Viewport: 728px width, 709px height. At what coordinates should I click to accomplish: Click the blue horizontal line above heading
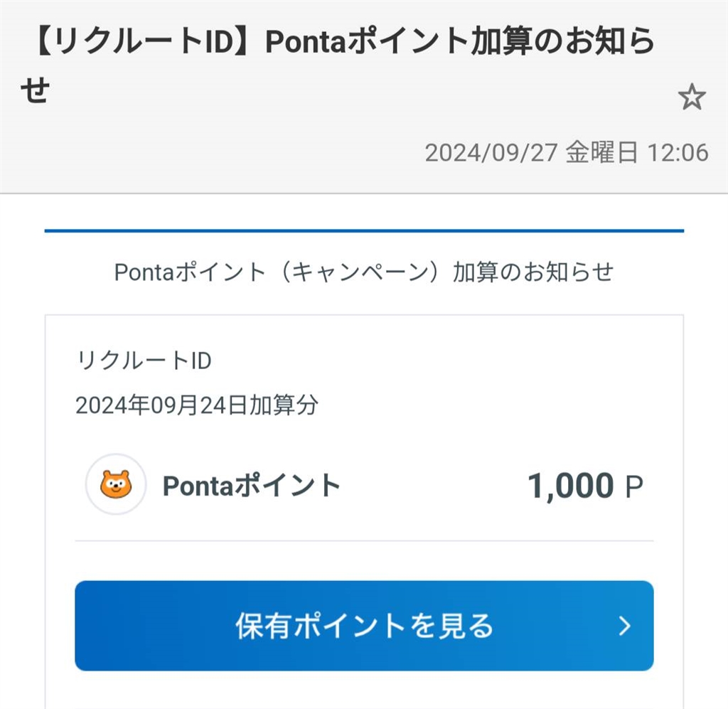point(363,231)
